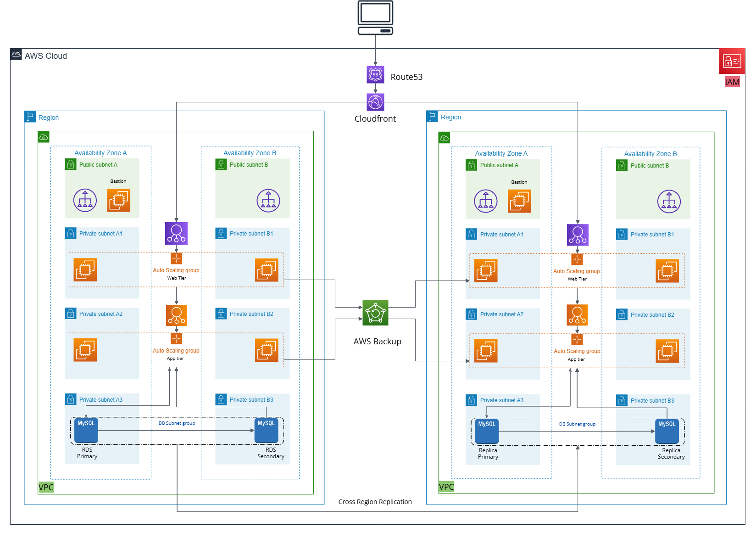The height and width of the screenshot is (533, 756).
Task: Click the 'AWS Backup' text label
Action: [377, 342]
